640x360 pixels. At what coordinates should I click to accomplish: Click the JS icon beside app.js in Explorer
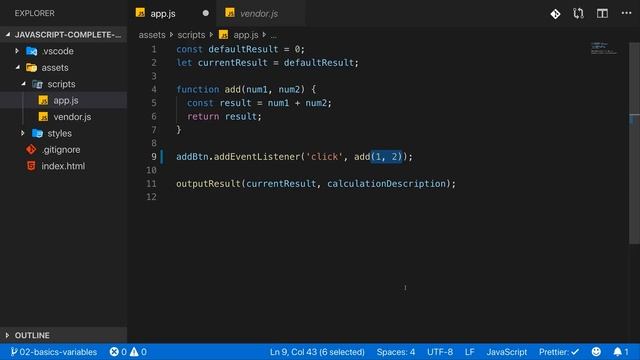click(43, 100)
